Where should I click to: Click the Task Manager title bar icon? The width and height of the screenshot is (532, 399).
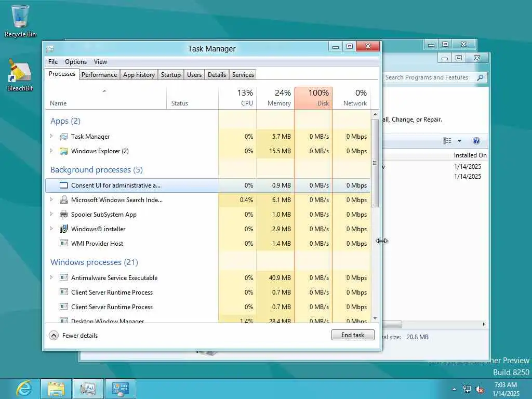click(50, 49)
